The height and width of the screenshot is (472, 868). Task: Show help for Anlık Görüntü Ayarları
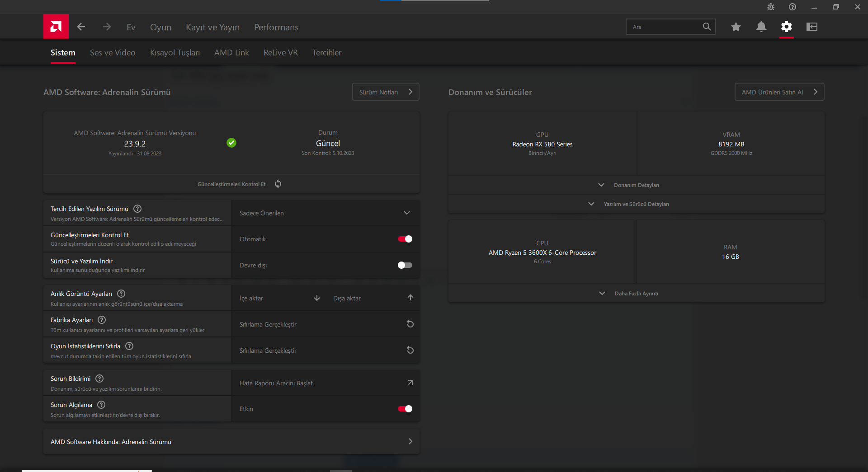pos(121,294)
